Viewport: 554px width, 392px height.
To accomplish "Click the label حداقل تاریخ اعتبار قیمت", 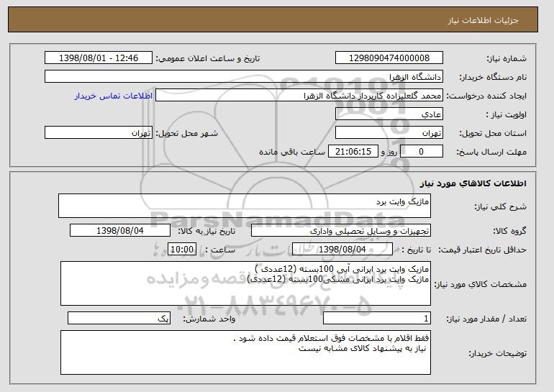I will (483, 250).
